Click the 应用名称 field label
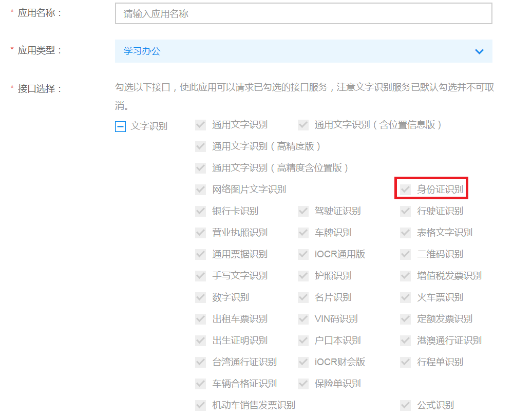Screen dimensions: 532x416 (x=40, y=13)
